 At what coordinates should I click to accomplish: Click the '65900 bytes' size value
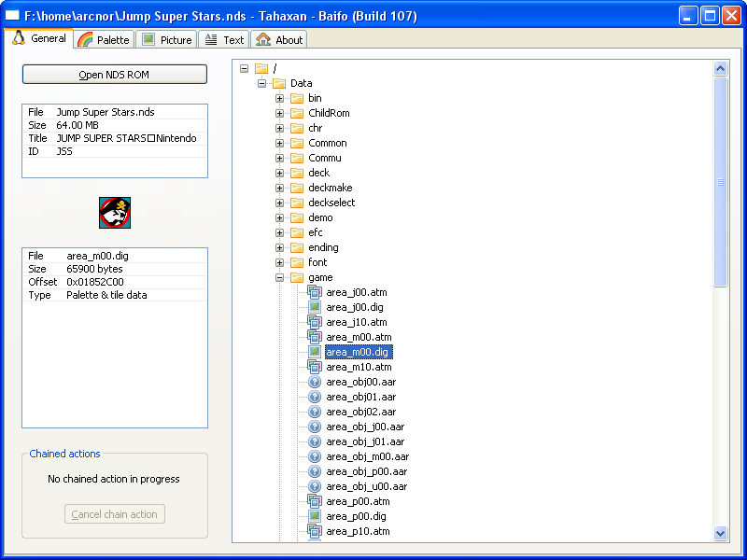95,269
